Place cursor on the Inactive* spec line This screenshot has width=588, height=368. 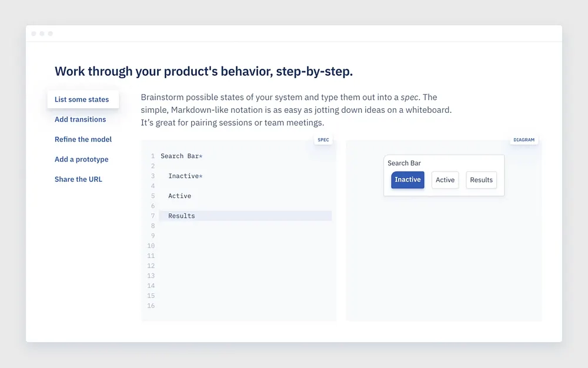[185, 176]
